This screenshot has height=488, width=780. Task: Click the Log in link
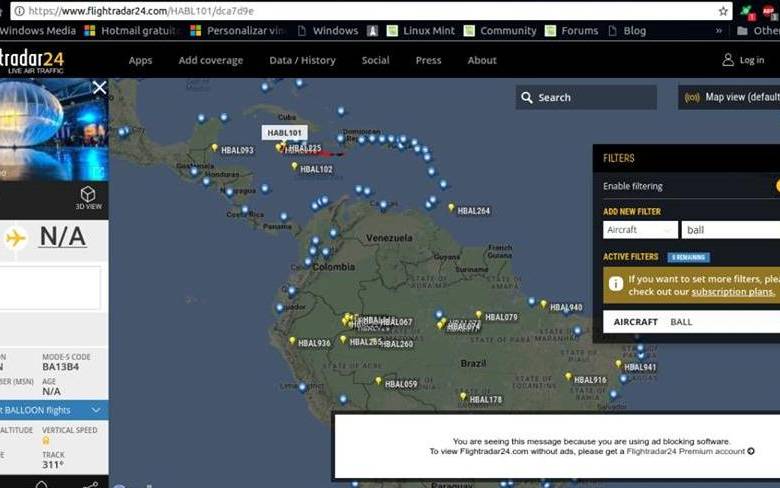[752, 60]
